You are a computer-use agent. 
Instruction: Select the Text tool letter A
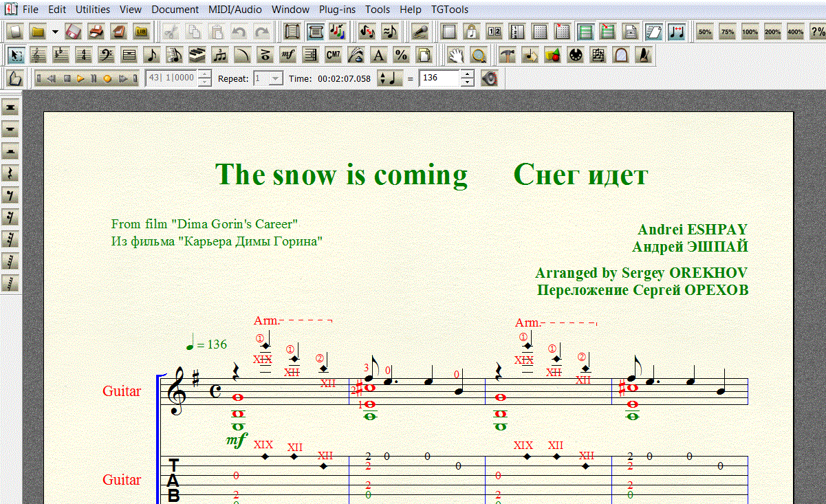[378, 55]
